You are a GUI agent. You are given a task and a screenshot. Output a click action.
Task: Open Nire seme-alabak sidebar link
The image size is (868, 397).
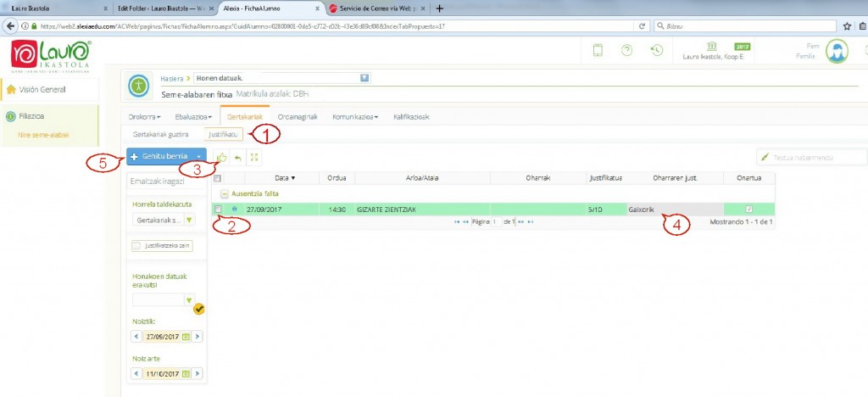(x=44, y=135)
